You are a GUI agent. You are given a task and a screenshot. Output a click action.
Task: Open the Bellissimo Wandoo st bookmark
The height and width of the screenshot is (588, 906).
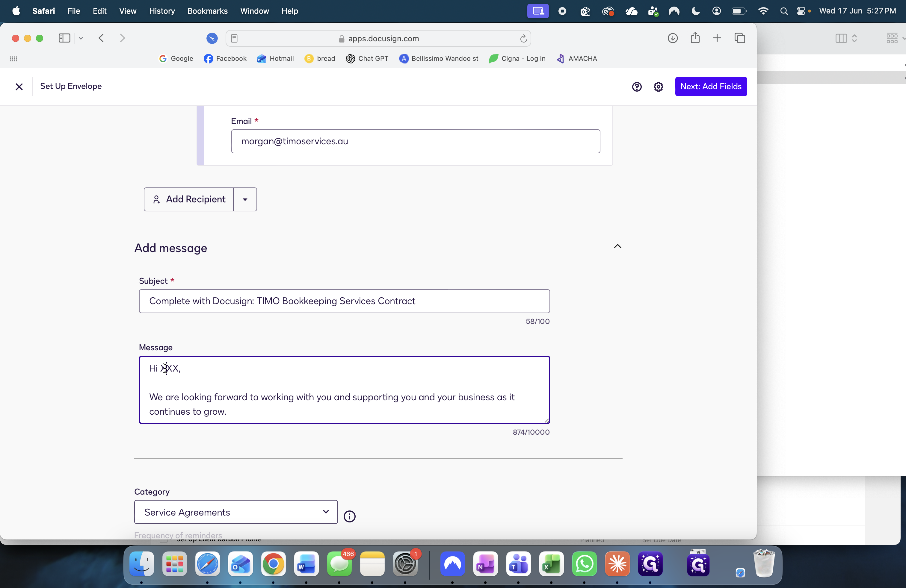[439, 59]
